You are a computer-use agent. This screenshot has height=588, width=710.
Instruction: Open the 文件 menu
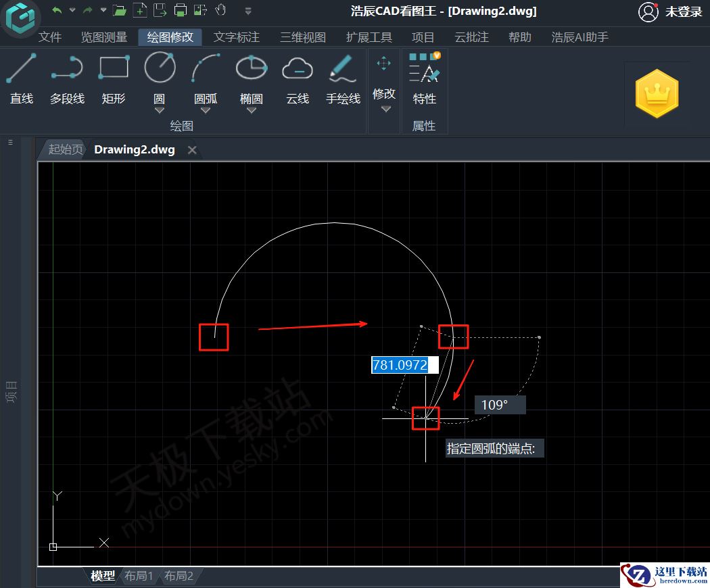[x=50, y=37]
